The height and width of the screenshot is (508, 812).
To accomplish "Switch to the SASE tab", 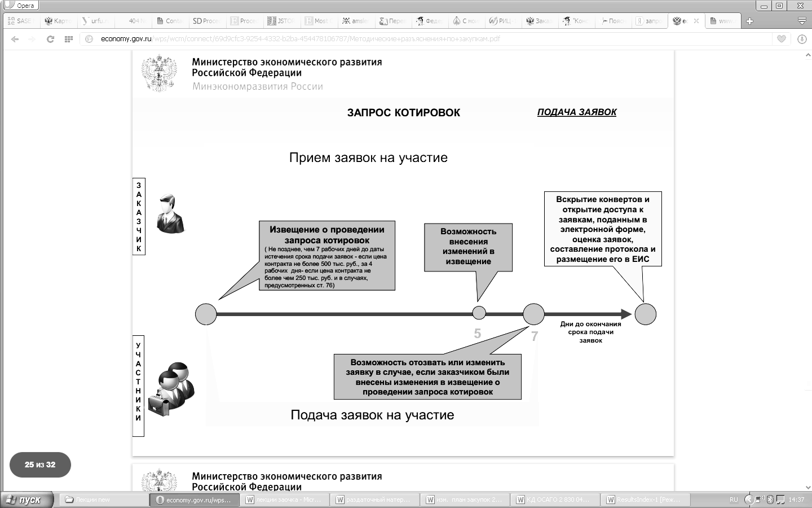I will (x=21, y=21).
